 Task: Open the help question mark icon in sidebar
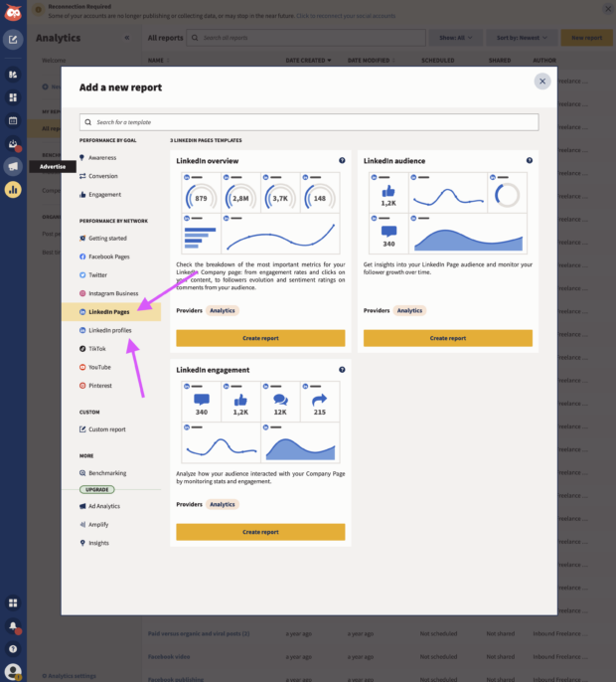point(13,649)
